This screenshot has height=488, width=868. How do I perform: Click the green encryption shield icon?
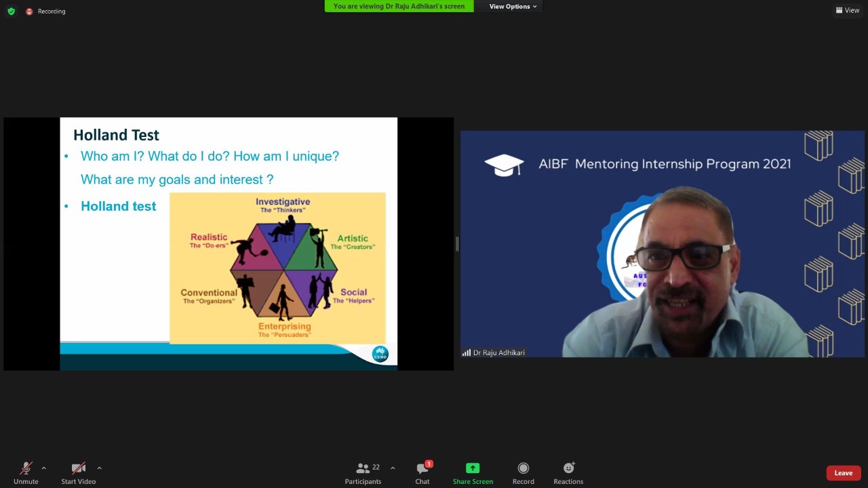[11, 11]
